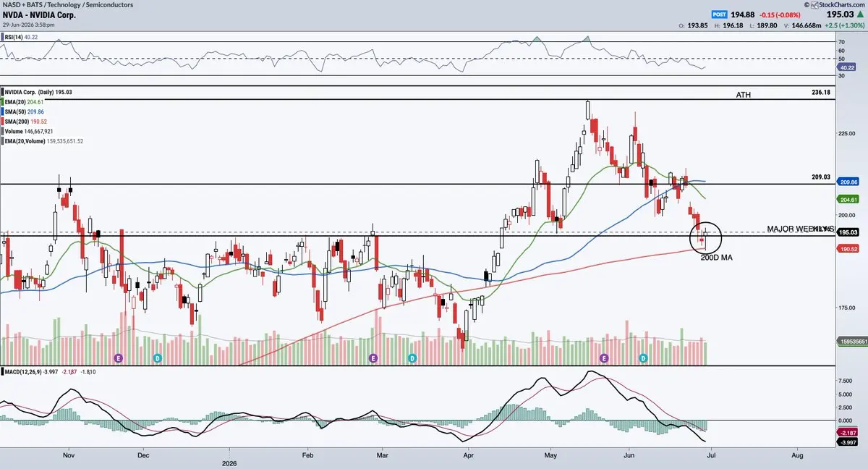This screenshot has height=469, width=868.
Task: Click the green +2.5 (+1.30%) change
Action: pyautogui.click(x=843, y=25)
